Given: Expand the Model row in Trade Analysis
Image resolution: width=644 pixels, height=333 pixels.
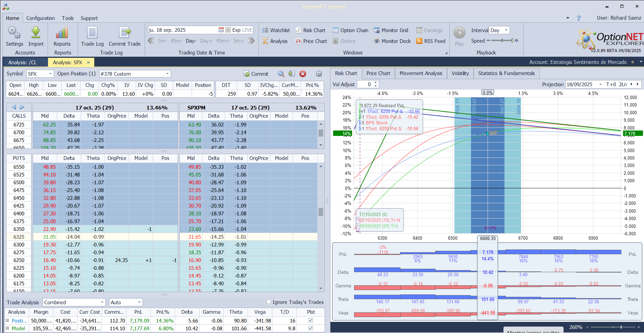Looking at the screenshot, I should point(7,328).
